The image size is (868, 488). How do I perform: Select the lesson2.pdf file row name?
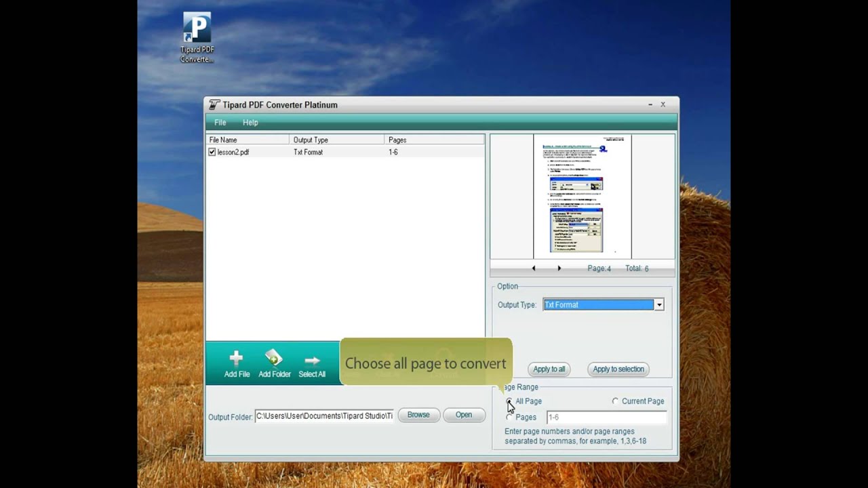[x=233, y=152]
